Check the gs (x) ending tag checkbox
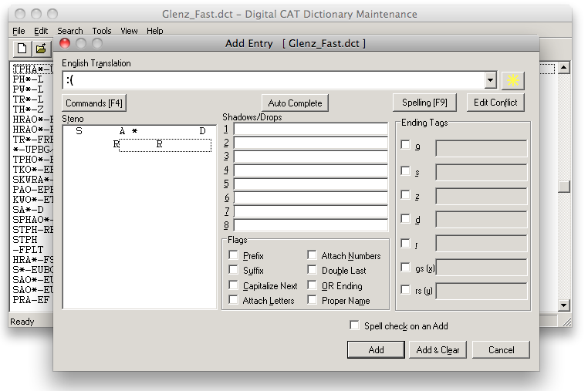 coord(405,268)
